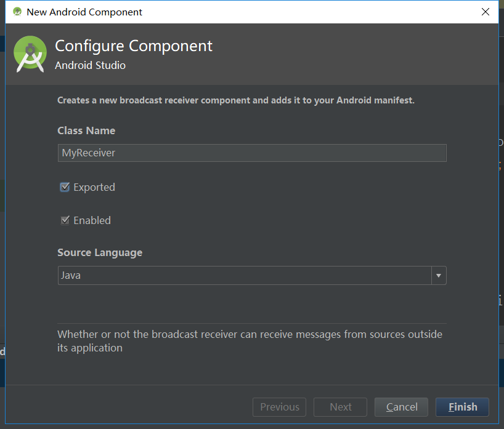Uncheck the Exported checkbox

(x=65, y=187)
